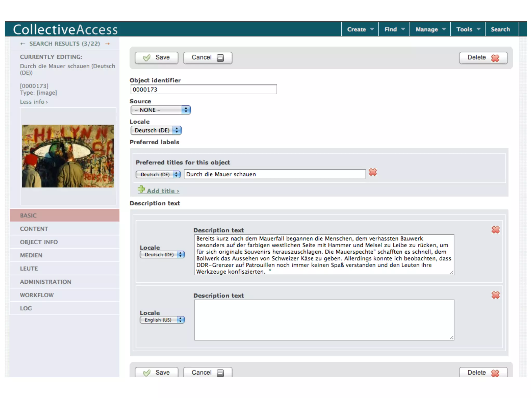Remove the preferred title Durch die Mauer schauen
The height and width of the screenshot is (399, 532).
[373, 172]
